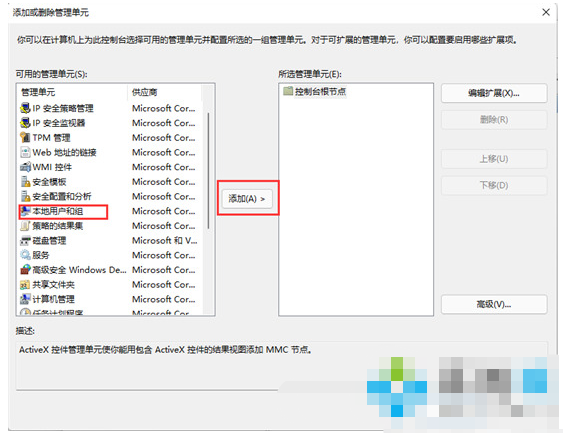Screen dimensions: 563x433
Task: Click the 供应商 column header
Action: [x=164, y=92]
